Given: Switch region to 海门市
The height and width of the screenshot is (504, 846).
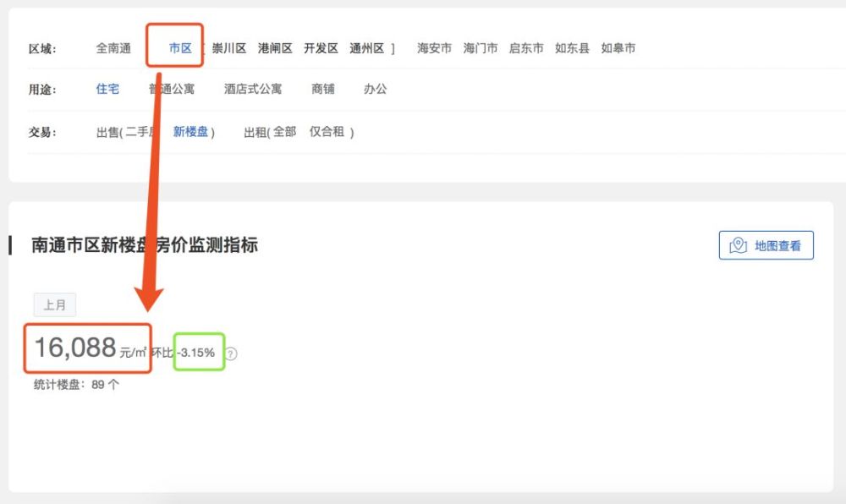Looking at the screenshot, I should click(481, 48).
